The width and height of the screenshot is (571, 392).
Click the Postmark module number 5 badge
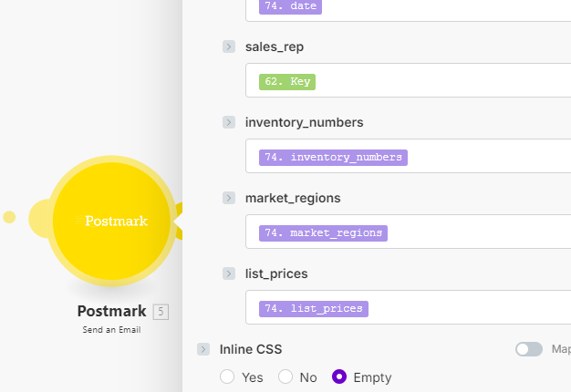point(161,312)
